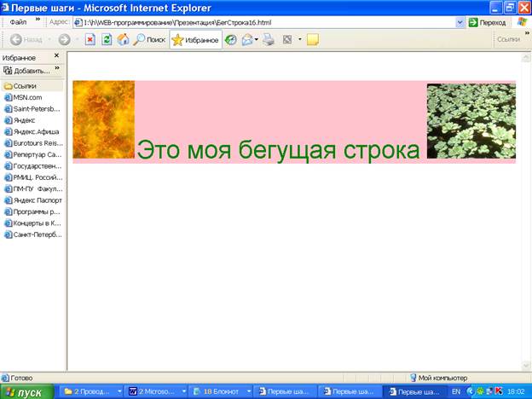The width and height of the screenshot is (532, 399).
Task: Click the Переход (Go) button
Action: point(487,23)
